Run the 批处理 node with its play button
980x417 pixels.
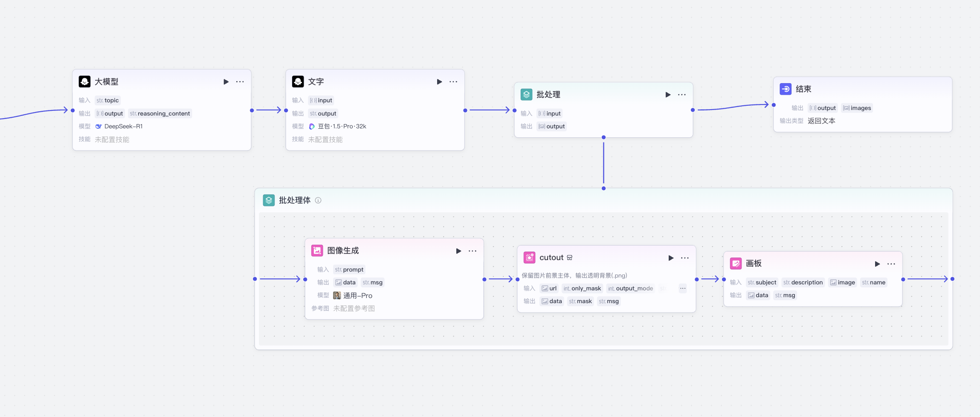click(x=667, y=95)
